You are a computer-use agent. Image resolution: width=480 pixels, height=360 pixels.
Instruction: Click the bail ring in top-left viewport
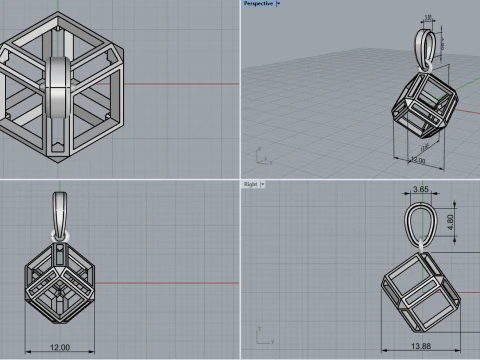coord(58,87)
